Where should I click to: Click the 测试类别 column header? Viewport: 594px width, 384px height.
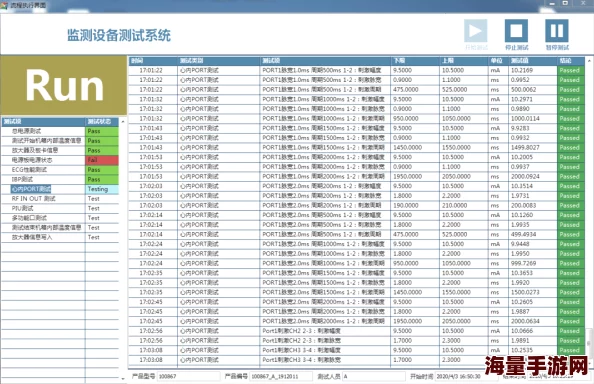tap(219, 61)
